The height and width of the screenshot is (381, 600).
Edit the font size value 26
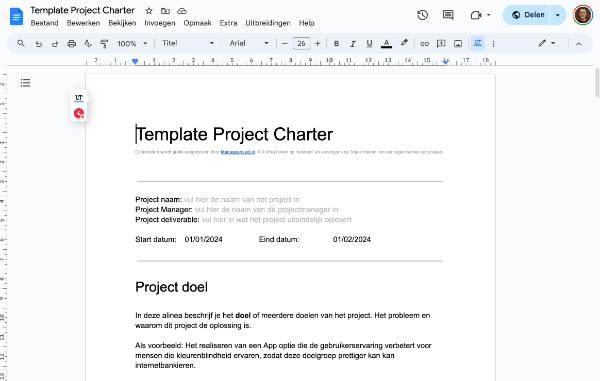click(x=302, y=44)
